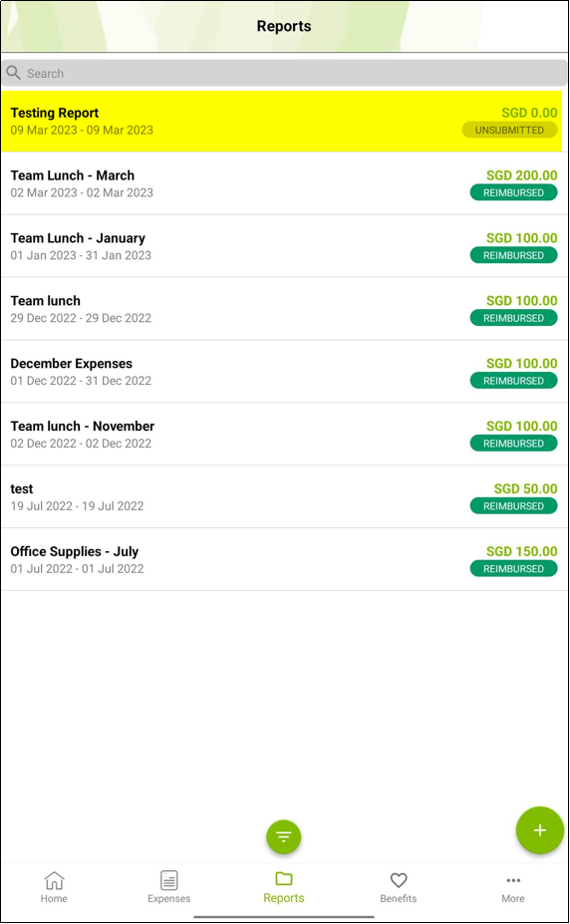The width and height of the screenshot is (570, 924).
Task: Select the December Expenses report
Action: pos(284,372)
